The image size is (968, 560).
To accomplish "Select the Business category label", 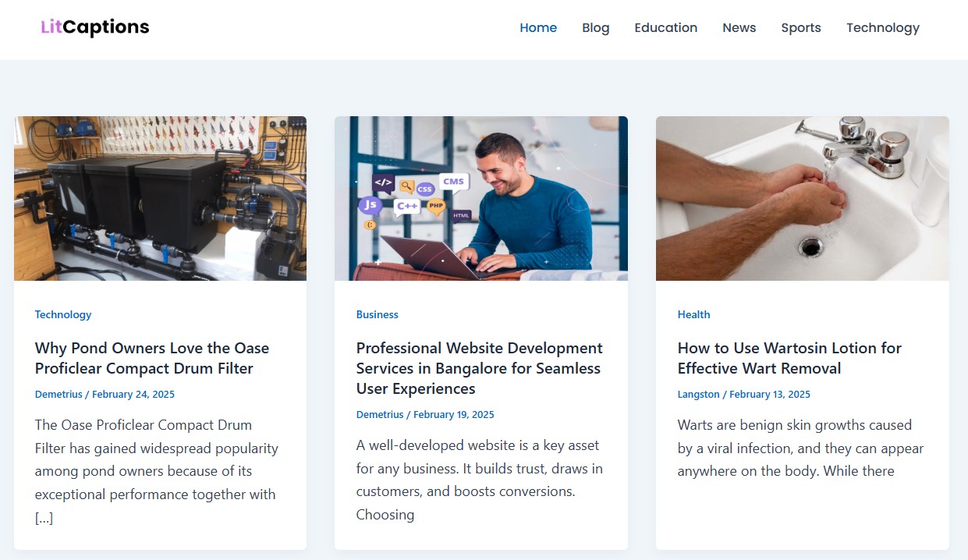I will [378, 314].
